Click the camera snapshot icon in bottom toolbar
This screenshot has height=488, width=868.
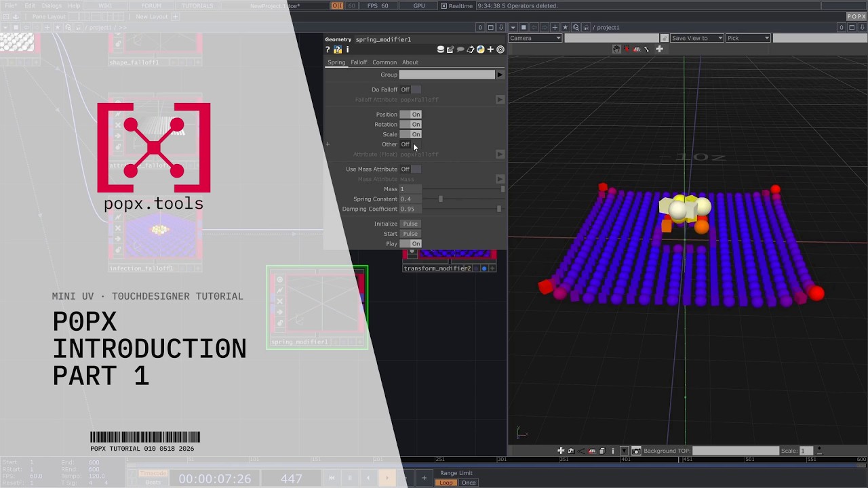636,451
